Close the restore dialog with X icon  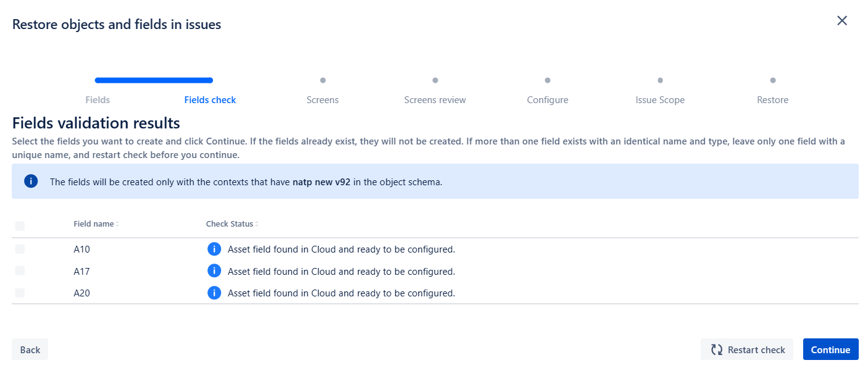coord(842,20)
